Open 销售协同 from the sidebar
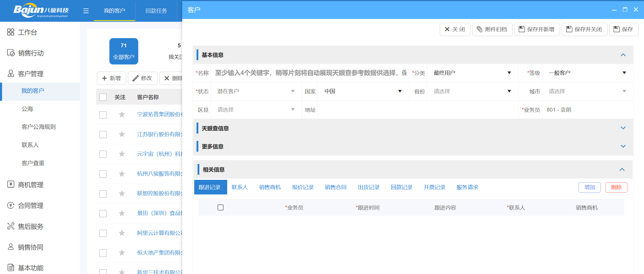Viewport: 644px width, 274px height. [10, 247]
